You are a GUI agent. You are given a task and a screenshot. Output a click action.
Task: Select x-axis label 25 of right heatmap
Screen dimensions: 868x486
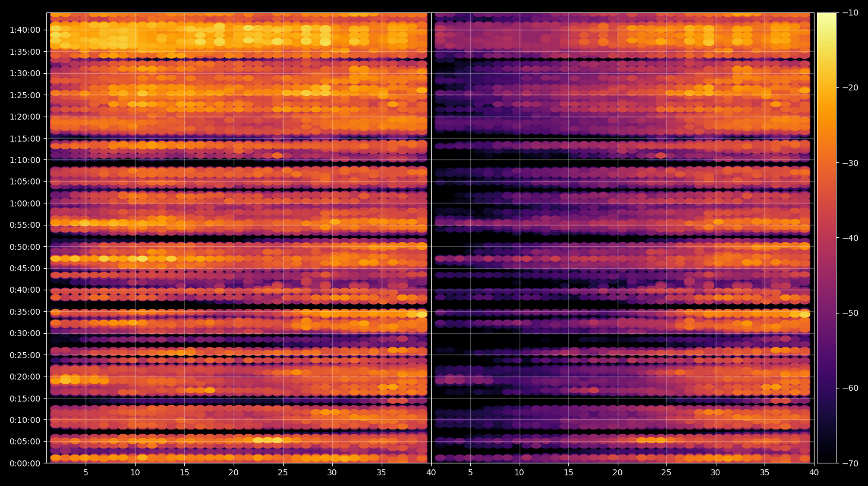coord(666,473)
